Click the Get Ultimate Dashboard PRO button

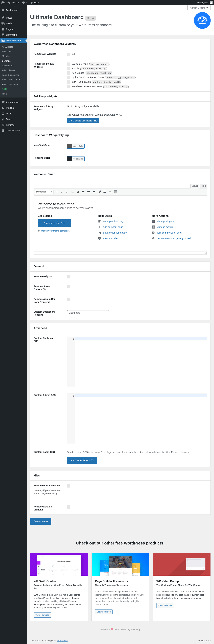point(83,121)
